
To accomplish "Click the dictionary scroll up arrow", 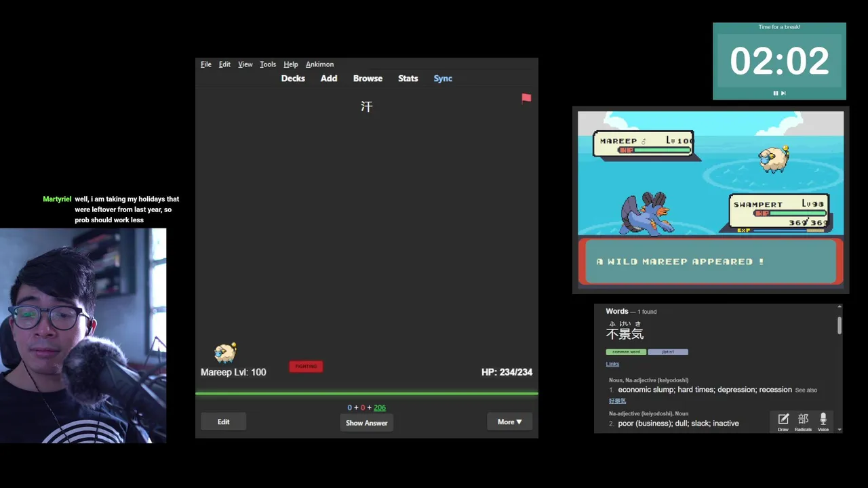I will point(840,308).
